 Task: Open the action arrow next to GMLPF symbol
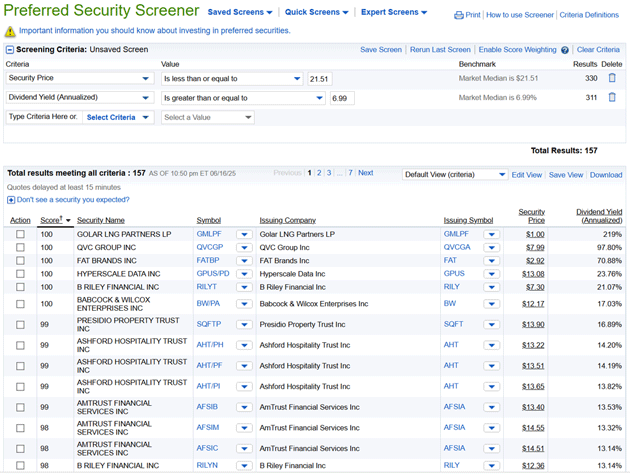tap(244, 235)
